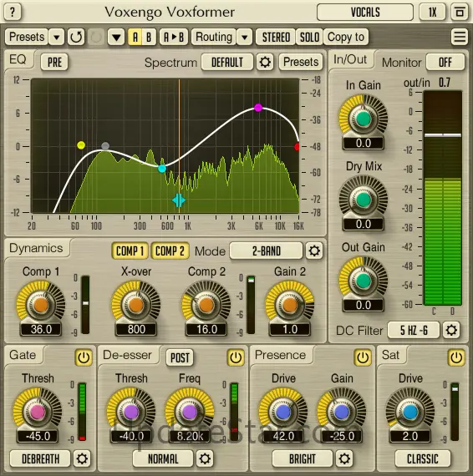Viewport: 473px width, 476px height.
Task: Toggle COMP 2 compressor button
Action: click(170, 251)
